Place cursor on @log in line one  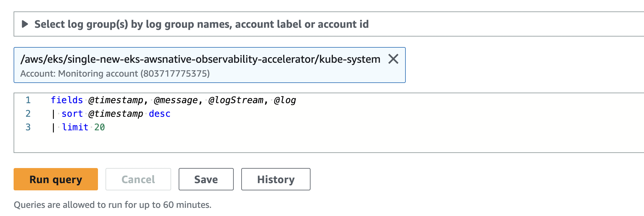(285, 100)
